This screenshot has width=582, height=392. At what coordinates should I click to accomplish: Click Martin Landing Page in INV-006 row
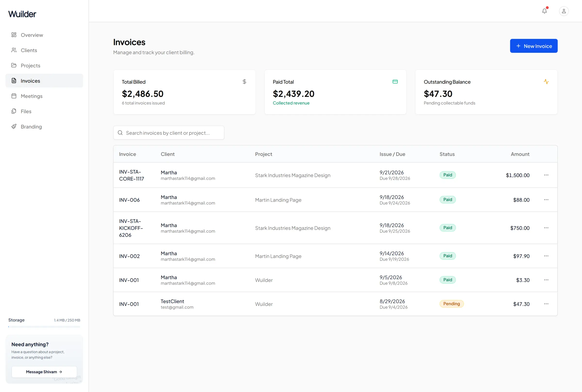point(278,200)
